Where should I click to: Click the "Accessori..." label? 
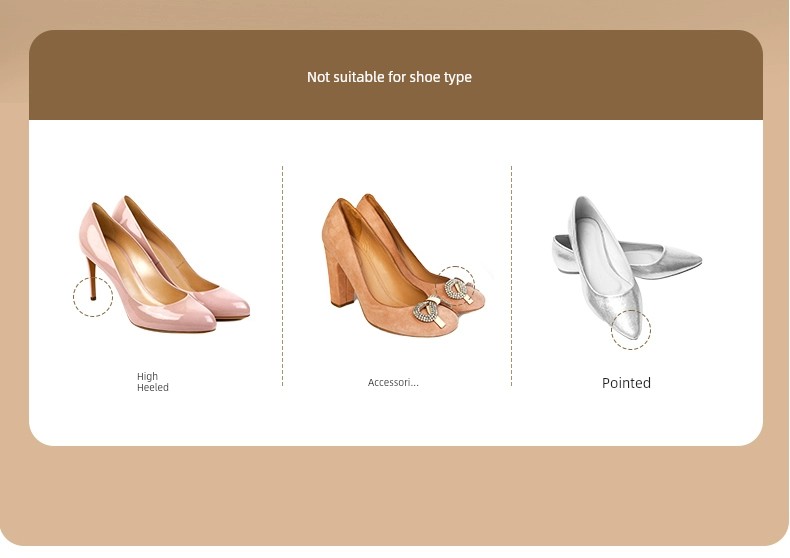tap(393, 382)
